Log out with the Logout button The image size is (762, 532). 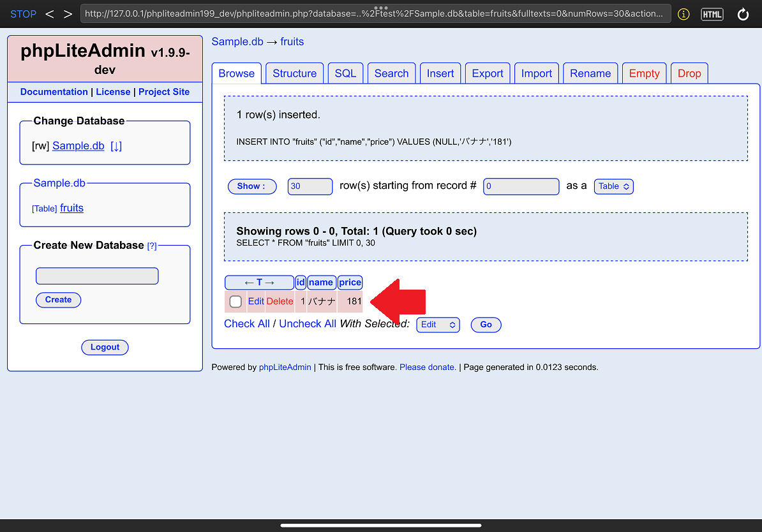[x=105, y=348]
